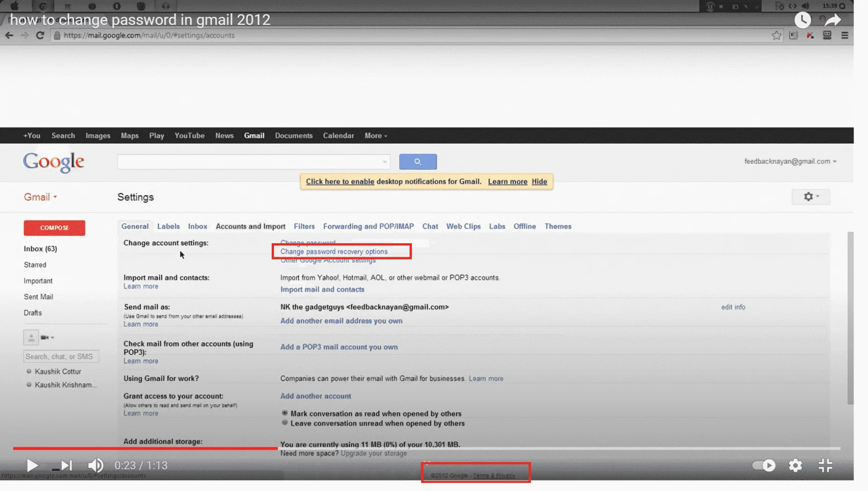Skip to the next video
This screenshot has height=491, width=868.
point(66,465)
